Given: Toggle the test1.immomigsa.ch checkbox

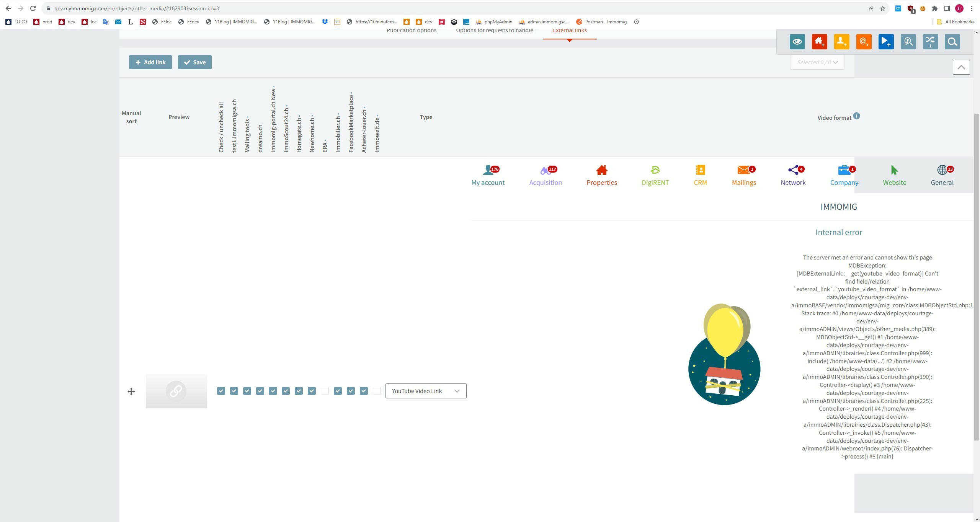Looking at the screenshot, I should pyautogui.click(x=234, y=391).
